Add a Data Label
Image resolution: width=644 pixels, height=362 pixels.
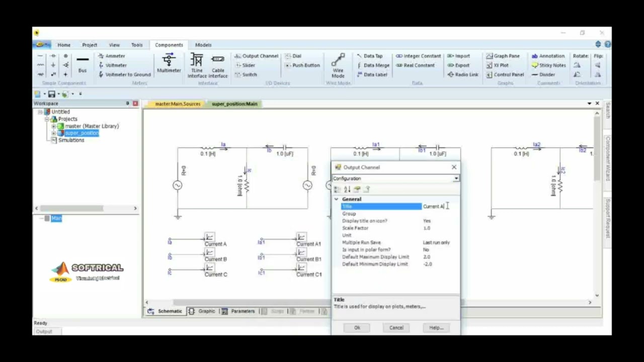point(372,74)
